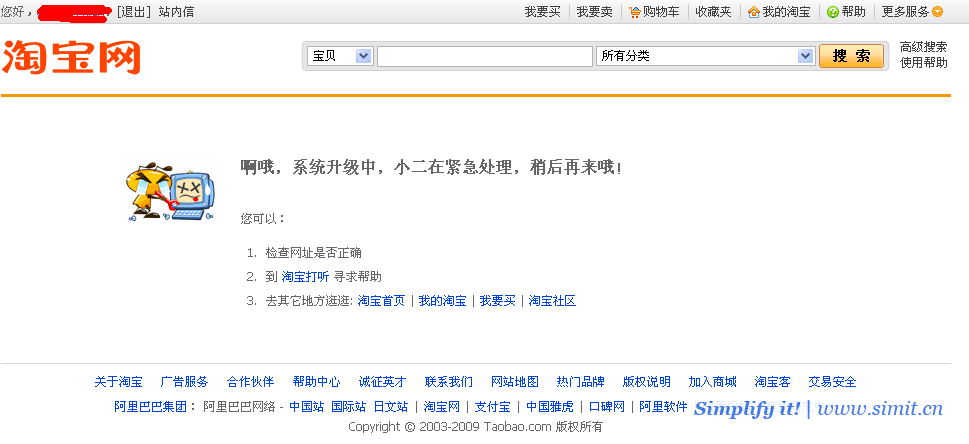
Task: Go to 淘宝首页 link in the suggestions
Action: 381,301
